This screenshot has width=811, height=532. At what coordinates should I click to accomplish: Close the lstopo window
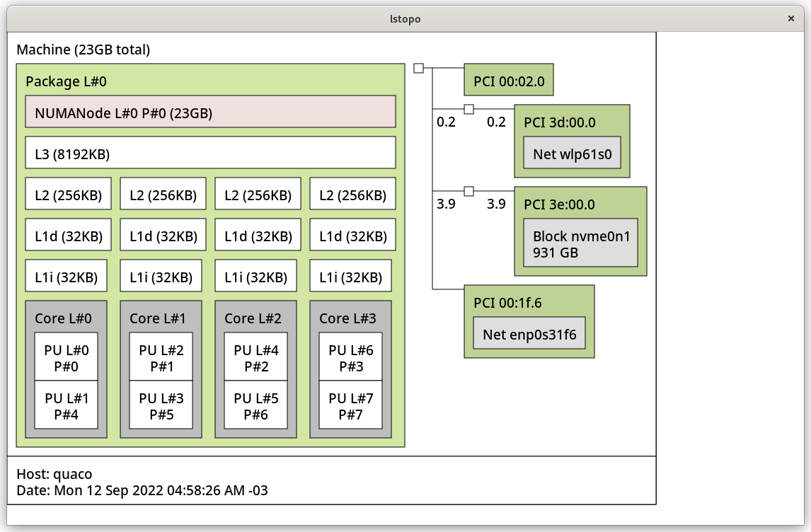792,19
